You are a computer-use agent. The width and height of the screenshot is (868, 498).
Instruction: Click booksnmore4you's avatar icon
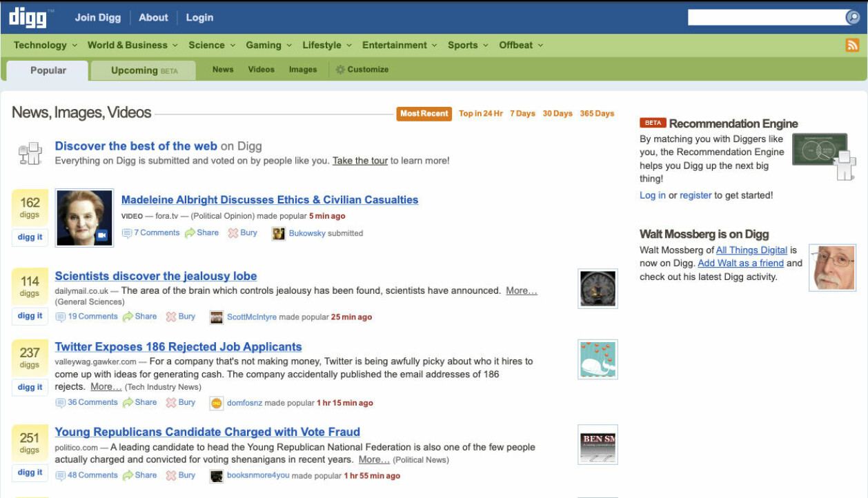pos(217,476)
